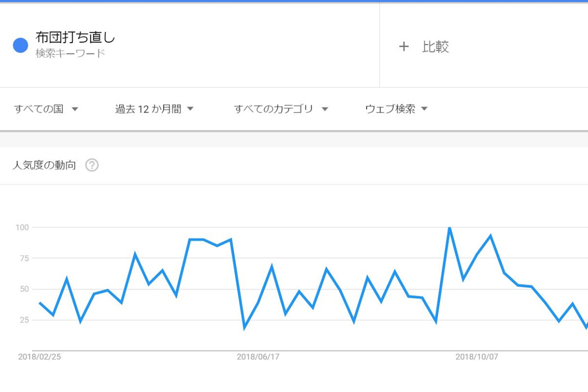Expand the すべてのカテゴリ dropdown

click(281, 109)
